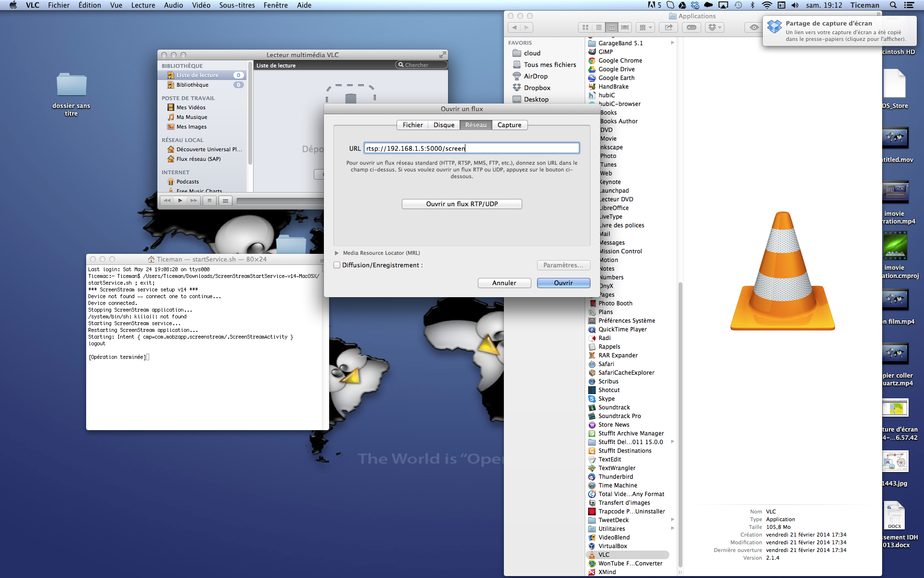924x578 pixels.
Task: Select Google Earth in Applications list
Action: 616,78
